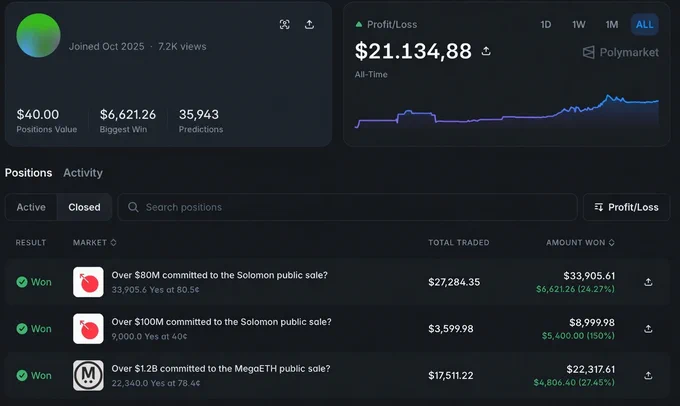Click the Solomon logo in the $100M row
Viewport: 680px width, 406px height.
tap(88, 329)
